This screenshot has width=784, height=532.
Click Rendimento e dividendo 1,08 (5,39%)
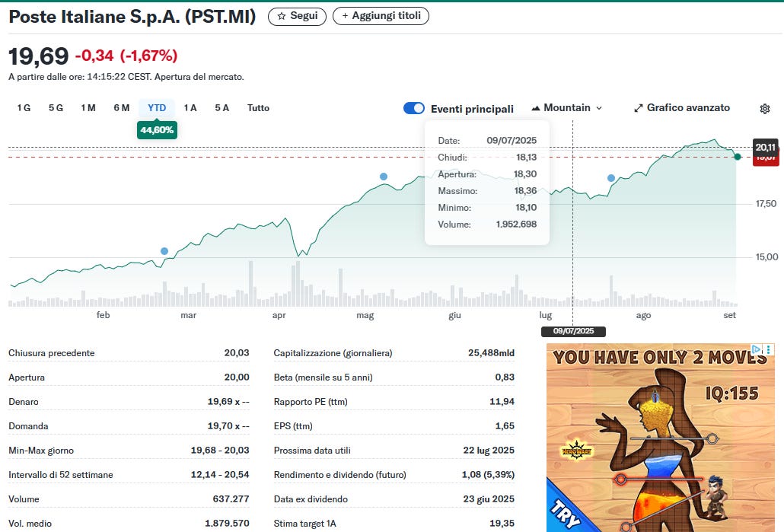[x=488, y=475]
